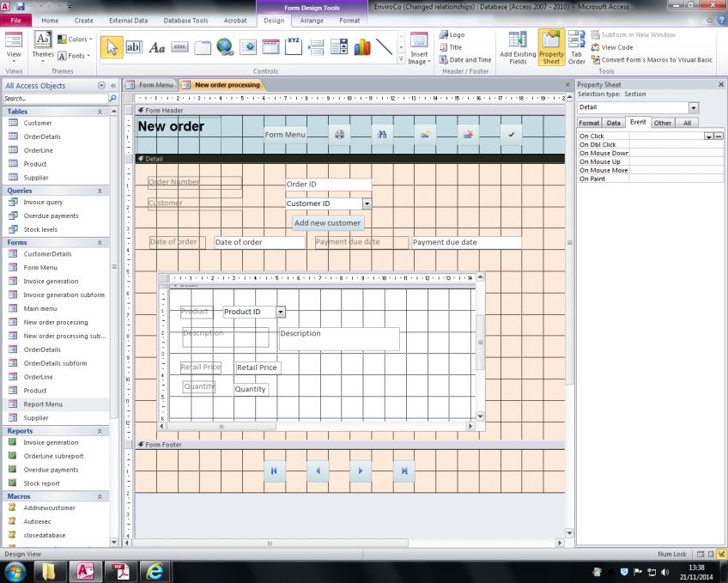Insert a Logo into the header
This screenshot has width=728, height=583.
[452, 35]
